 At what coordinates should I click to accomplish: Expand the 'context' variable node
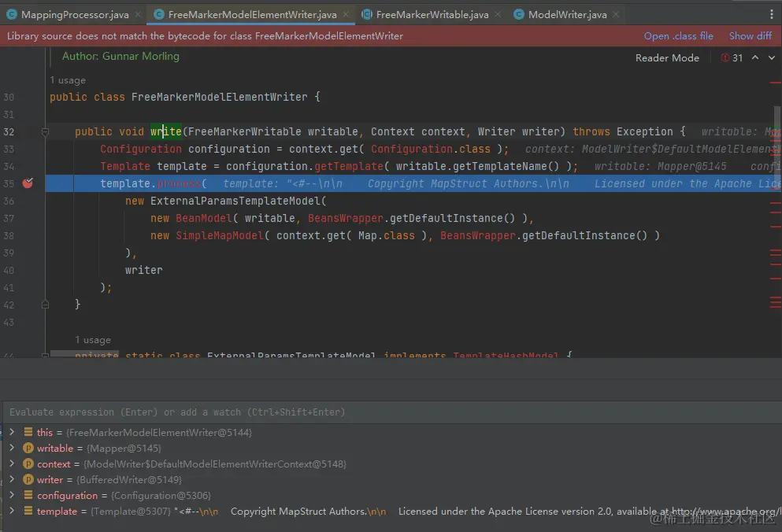12,464
